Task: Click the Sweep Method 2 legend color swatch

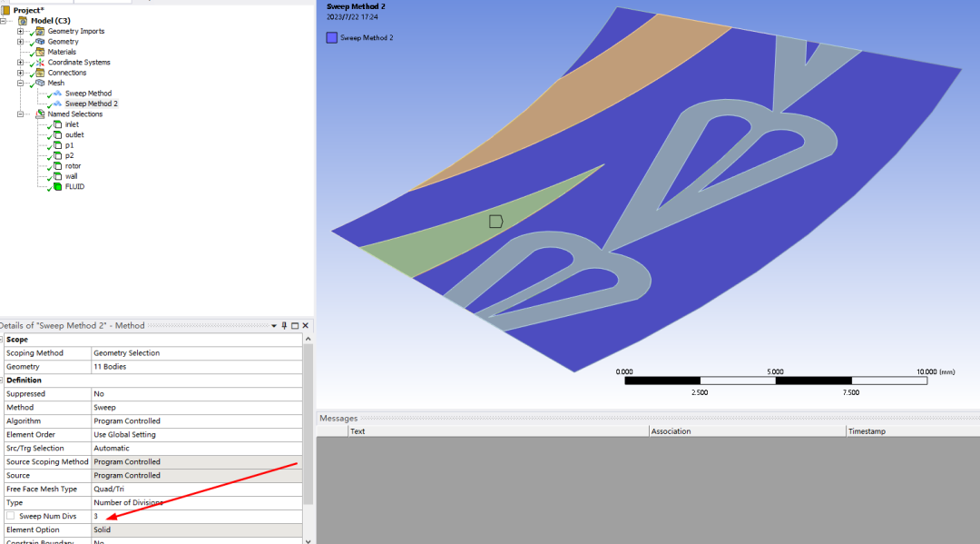Action: (x=332, y=37)
